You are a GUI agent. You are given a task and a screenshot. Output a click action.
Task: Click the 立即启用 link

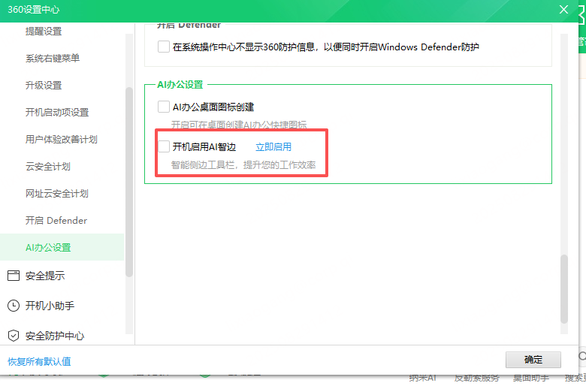click(x=273, y=147)
